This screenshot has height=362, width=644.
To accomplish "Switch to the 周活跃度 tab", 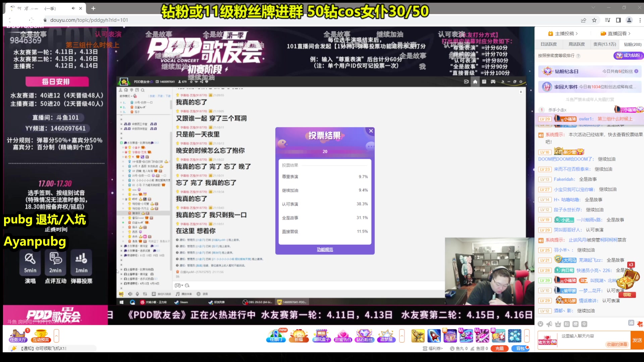I will point(577,44).
